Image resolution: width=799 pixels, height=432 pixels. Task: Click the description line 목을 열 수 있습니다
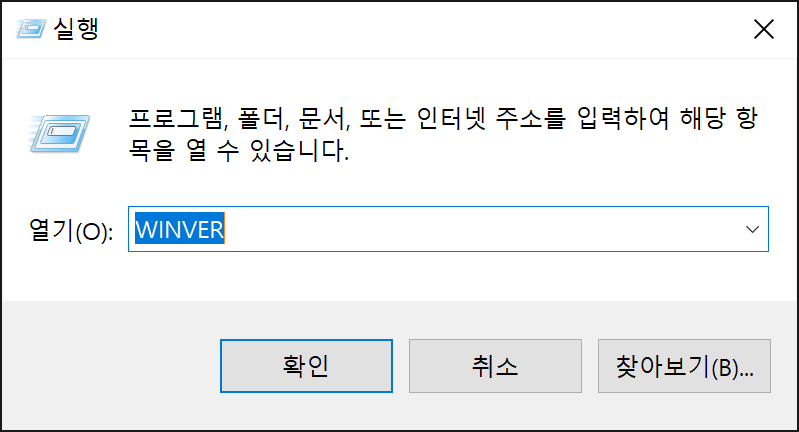(x=238, y=151)
